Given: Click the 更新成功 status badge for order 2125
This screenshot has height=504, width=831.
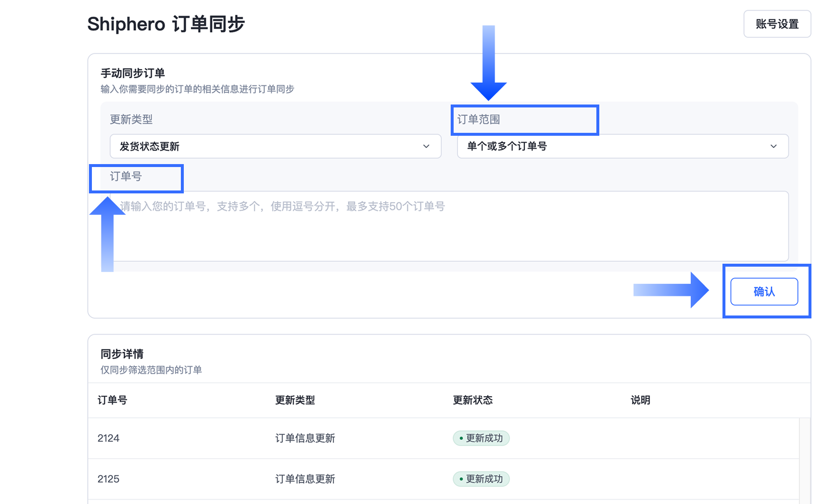Looking at the screenshot, I should (481, 479).
